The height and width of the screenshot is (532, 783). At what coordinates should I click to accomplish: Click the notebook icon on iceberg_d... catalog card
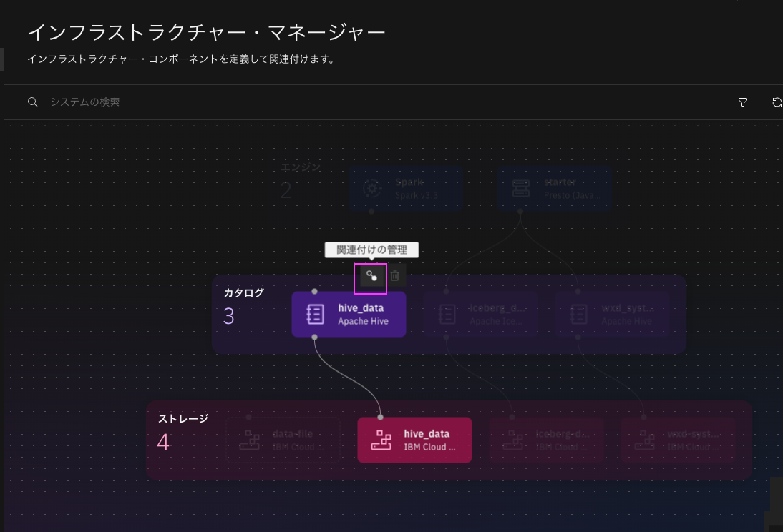coord(447,315)
